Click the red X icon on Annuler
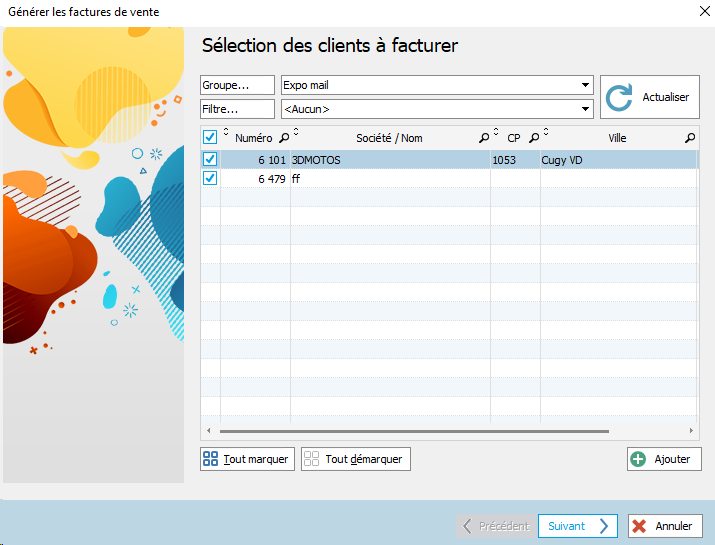Screen dimensions: 715x545 639,526
